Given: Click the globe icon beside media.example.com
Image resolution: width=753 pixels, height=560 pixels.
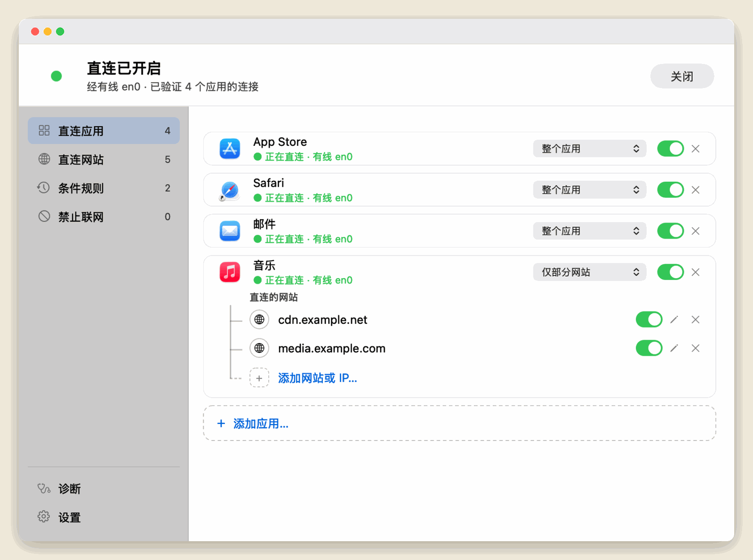Looking at the screenshot, I should coord(259,348).
